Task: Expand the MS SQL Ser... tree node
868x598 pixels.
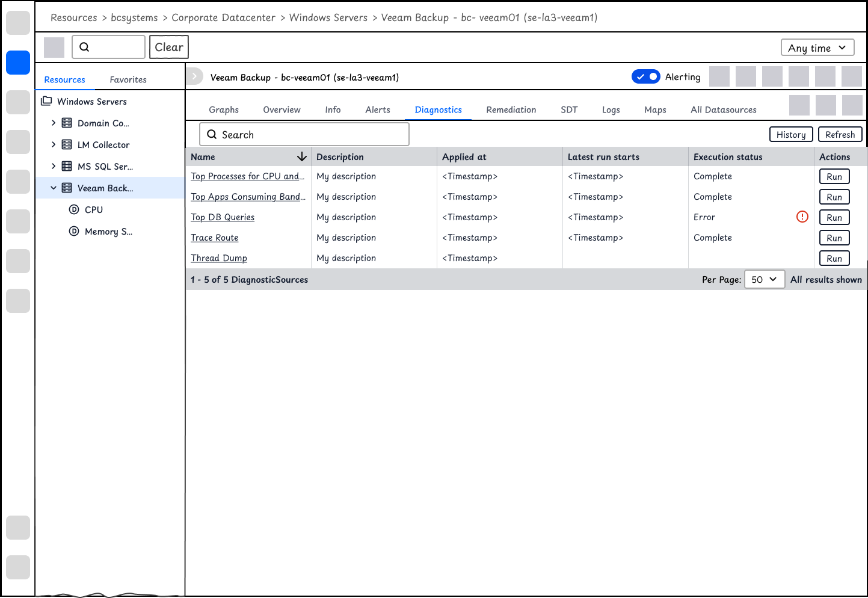Action: [x=54, y=166]
